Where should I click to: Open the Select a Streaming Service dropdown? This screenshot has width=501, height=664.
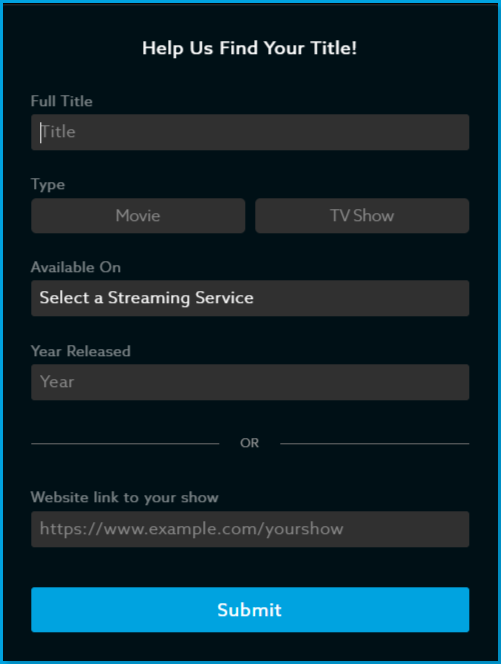250,298
